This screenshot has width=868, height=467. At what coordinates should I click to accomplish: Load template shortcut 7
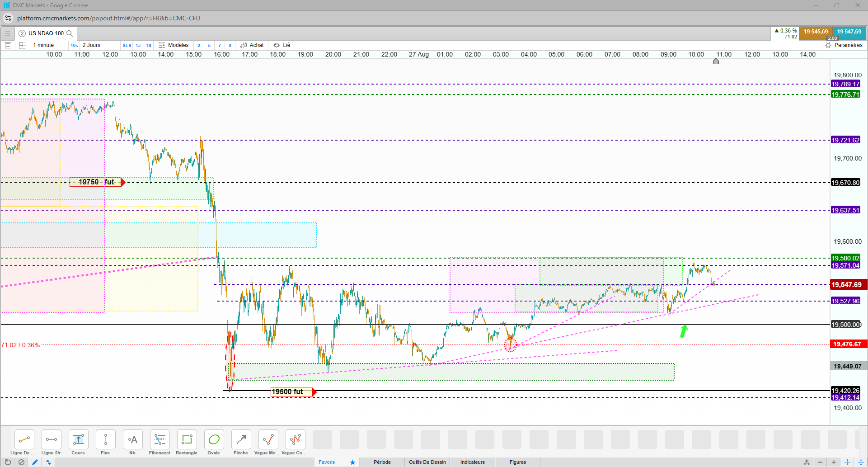click(x=220, y=45)
